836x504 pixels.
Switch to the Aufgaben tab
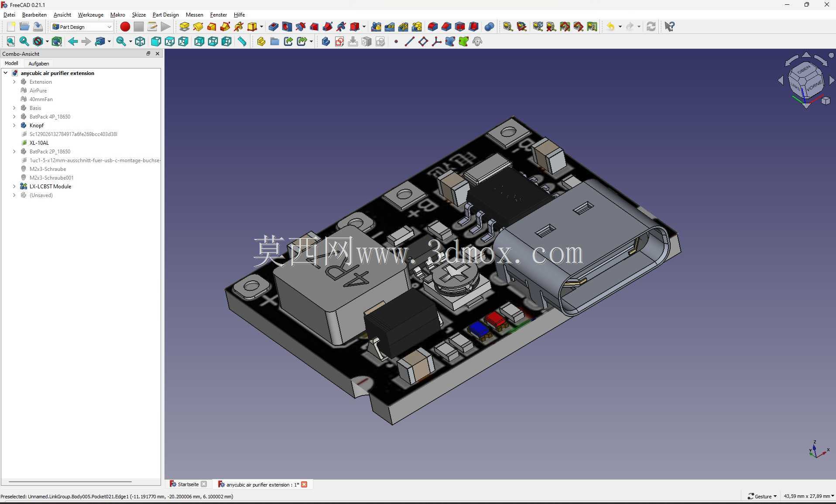[39, 63]
